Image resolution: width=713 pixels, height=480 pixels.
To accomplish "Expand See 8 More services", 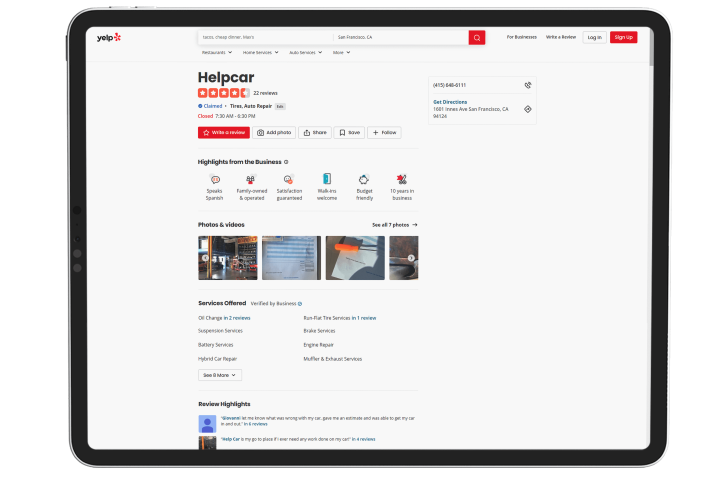I will click(220, 375).
